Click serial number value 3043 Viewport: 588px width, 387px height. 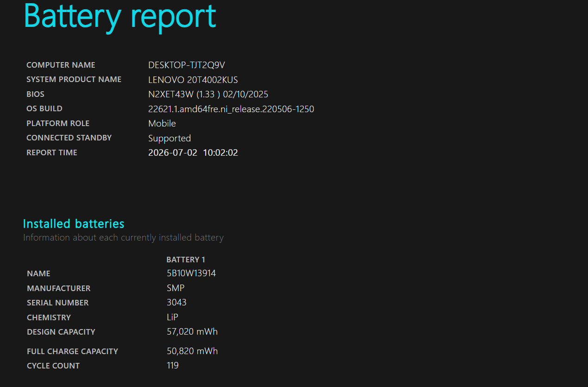[177, 302]
